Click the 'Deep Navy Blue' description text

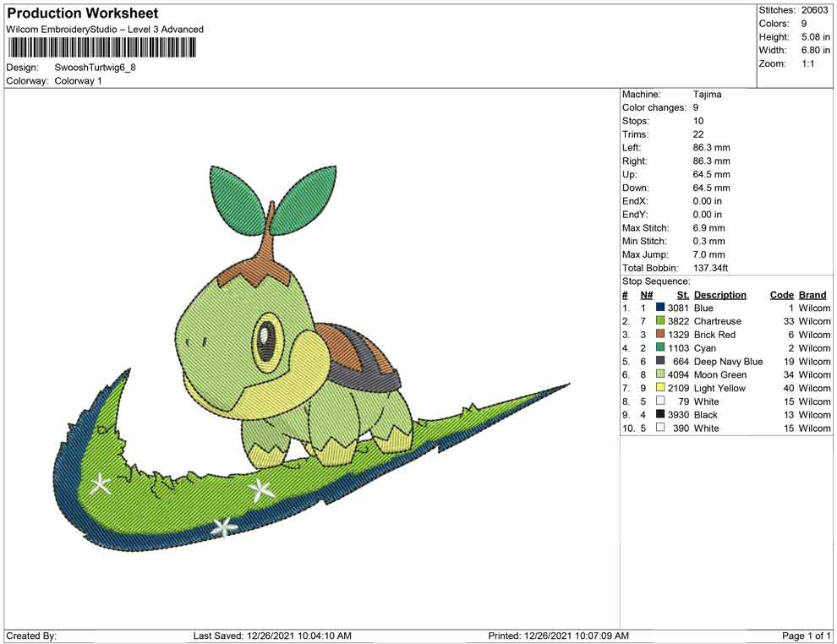pos(728,361)
